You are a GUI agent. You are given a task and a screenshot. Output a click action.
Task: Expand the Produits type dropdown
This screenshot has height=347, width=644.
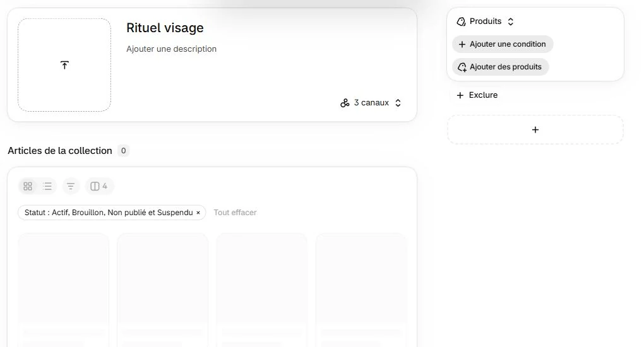click(485, 21)
